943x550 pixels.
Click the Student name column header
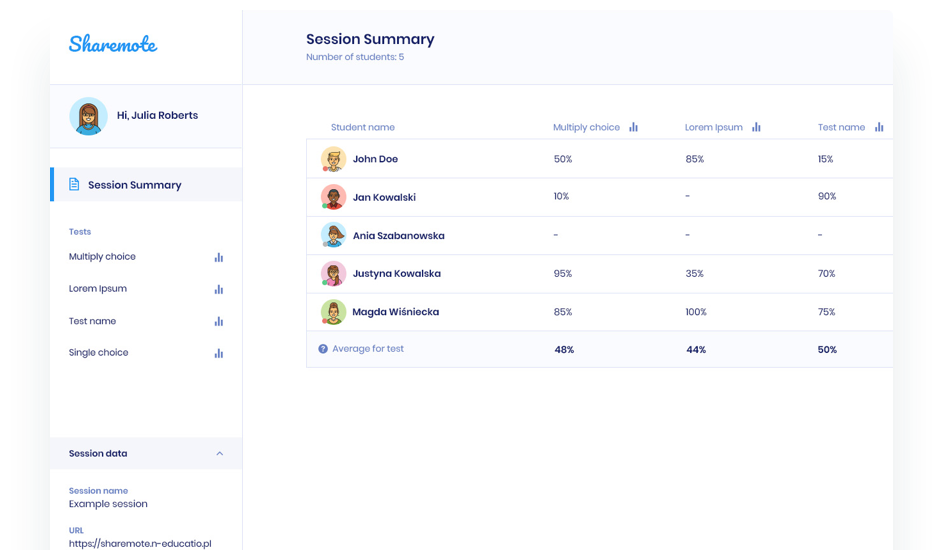(362, 127)
